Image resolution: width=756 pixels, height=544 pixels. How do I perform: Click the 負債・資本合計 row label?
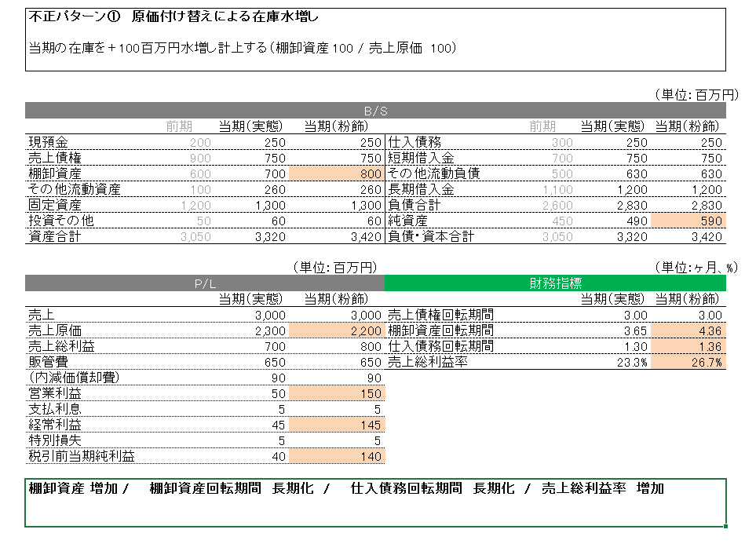point(431,236)
